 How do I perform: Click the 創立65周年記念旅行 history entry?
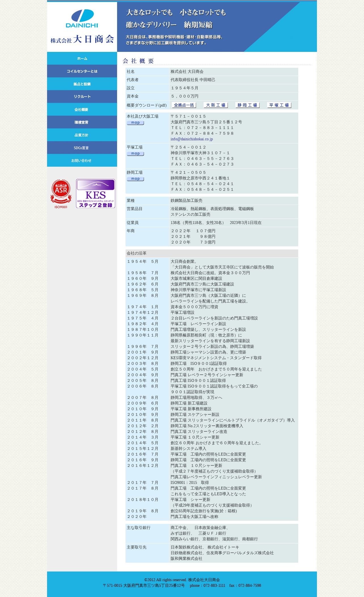click(x=204, y=511)
